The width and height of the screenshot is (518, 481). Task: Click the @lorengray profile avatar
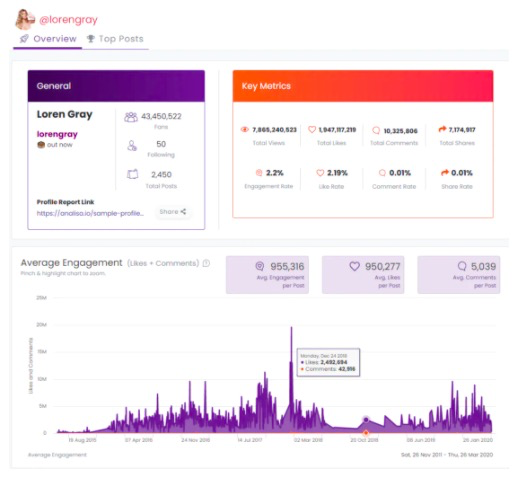[x=25, y=19]
